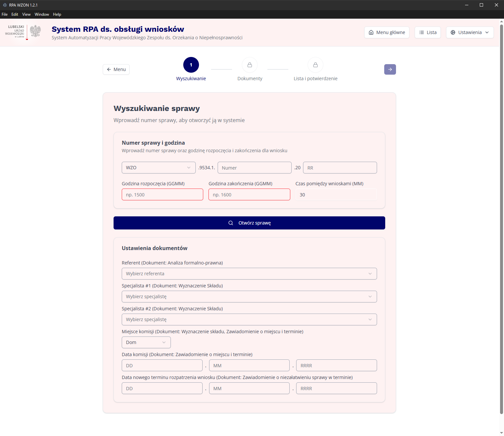Open settings via the gear icon
The image size is (504, 436).
click(x=453, y=32)
